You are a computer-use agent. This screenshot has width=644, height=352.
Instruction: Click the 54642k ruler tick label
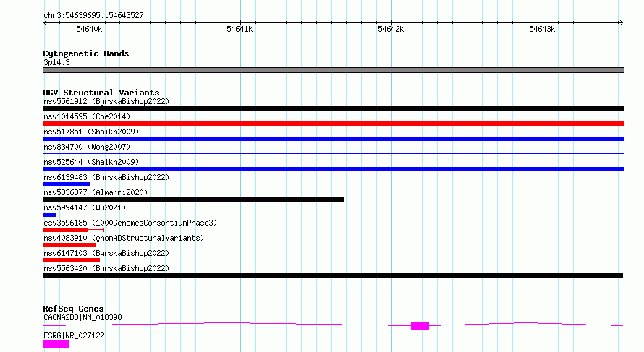click(391, 29)
